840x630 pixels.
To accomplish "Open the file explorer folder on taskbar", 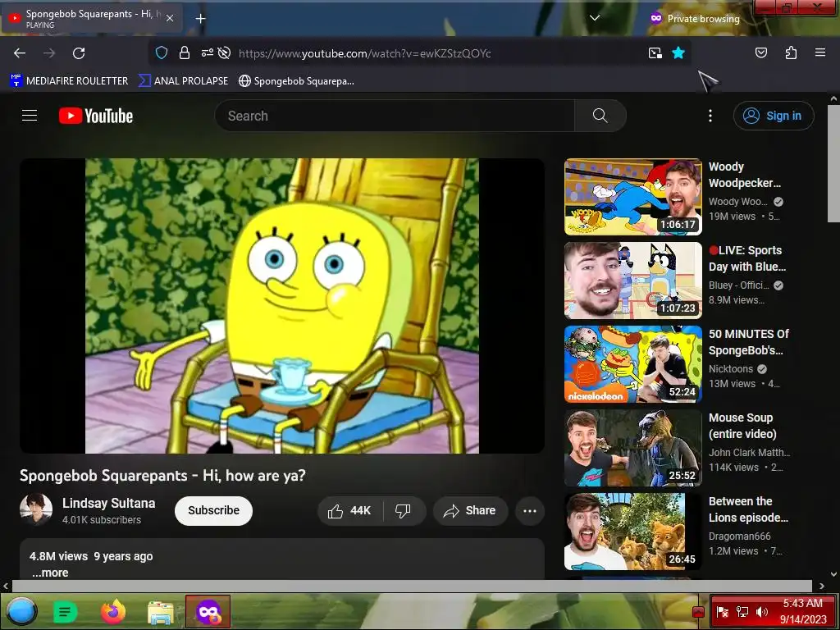I will tap(161, 612).
